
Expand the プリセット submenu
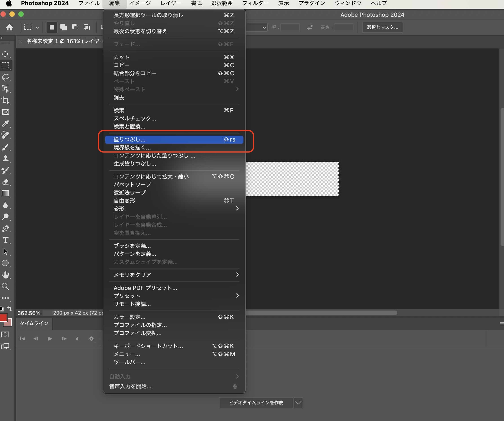click(174, 296)
